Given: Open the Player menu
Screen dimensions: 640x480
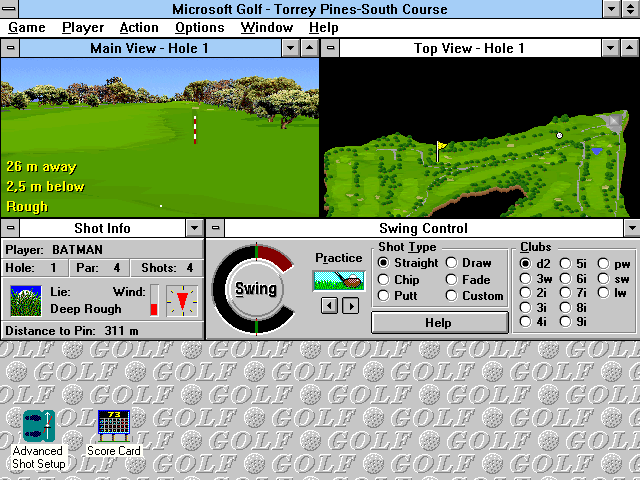Looking at the screenshot, I should coord(83,27).
